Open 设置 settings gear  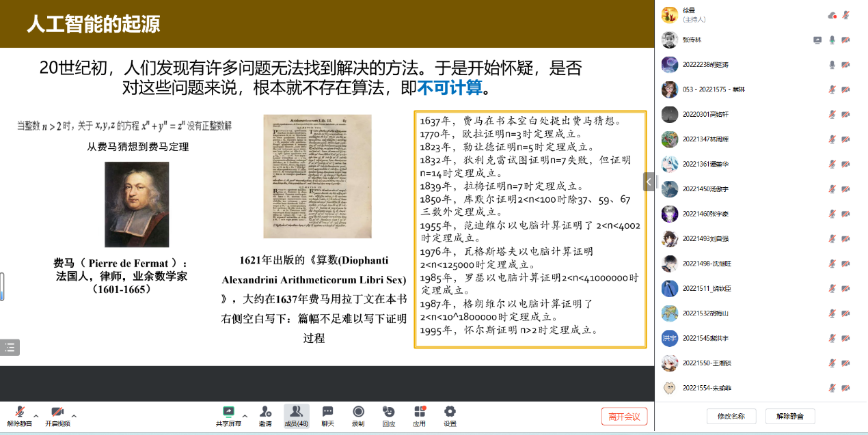click(x=450, y=412)
